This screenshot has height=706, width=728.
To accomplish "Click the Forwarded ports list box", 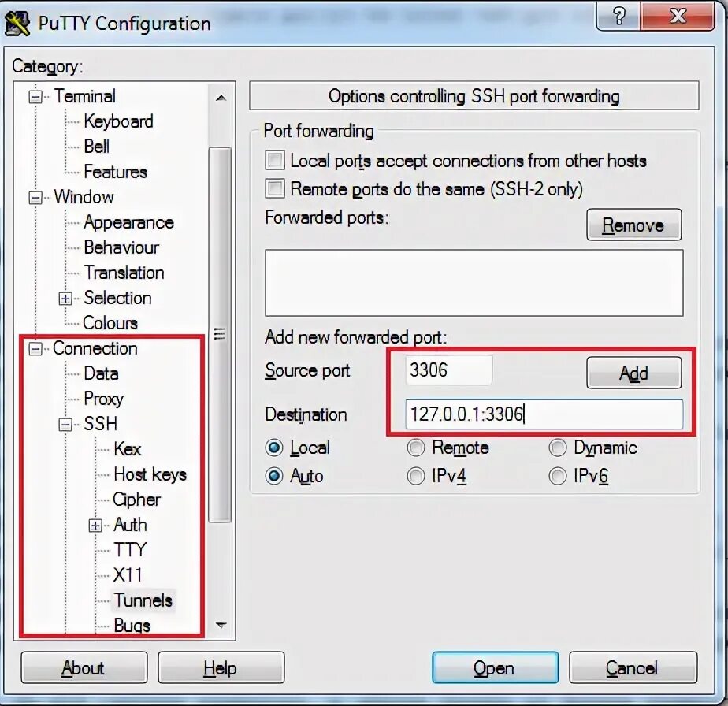I will [x=474, y=283].
